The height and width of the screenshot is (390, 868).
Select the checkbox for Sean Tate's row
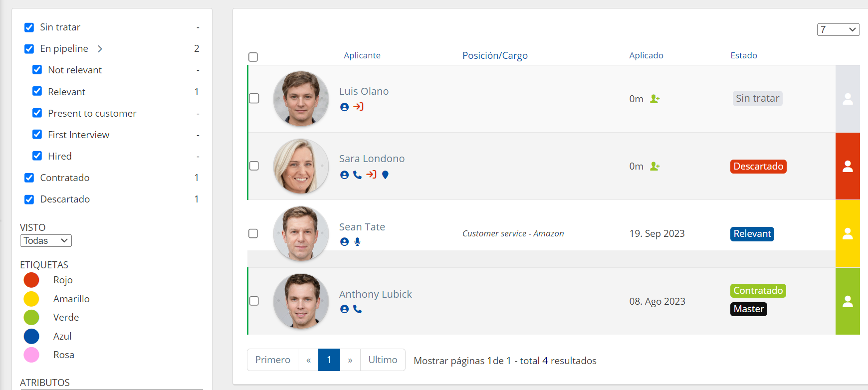(x=253, y=233)
